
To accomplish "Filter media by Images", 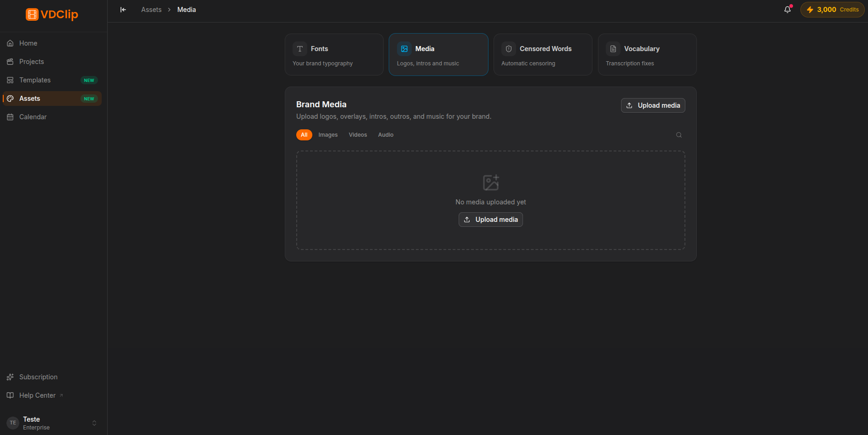I will [x=328, y=135].
